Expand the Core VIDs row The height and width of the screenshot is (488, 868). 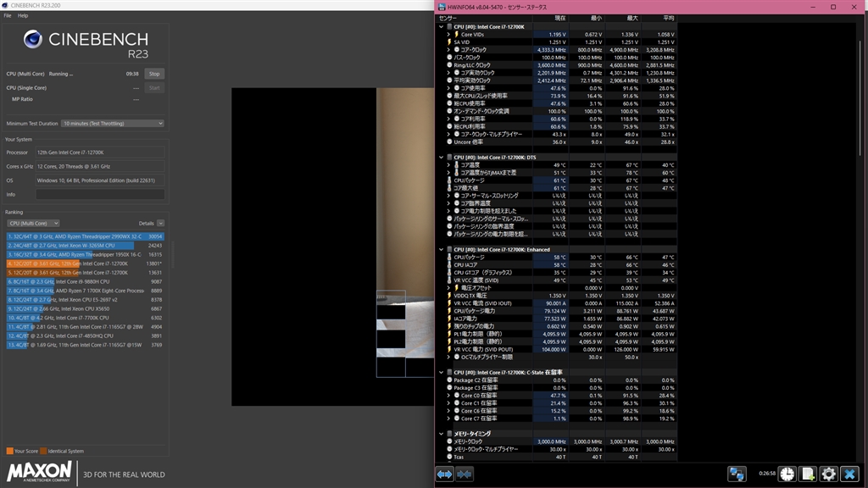click(x=449, y=34)
